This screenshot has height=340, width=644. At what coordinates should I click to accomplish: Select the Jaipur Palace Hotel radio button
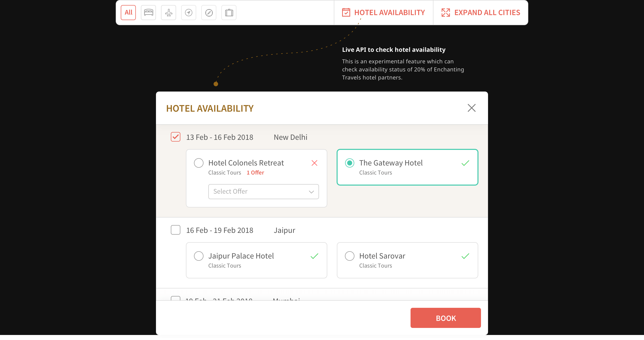pos(199,256)
